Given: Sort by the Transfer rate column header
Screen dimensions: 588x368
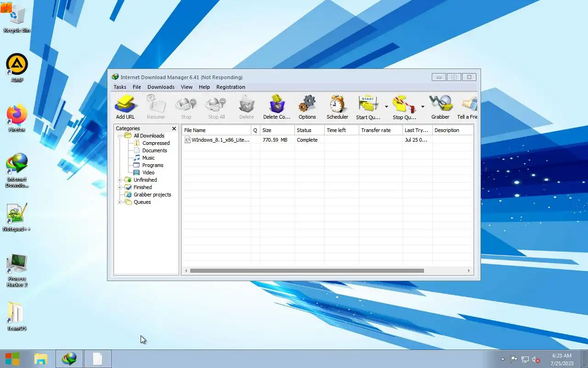Looking at the screenshot, I should pyautogui.click(x=380, y=130).
